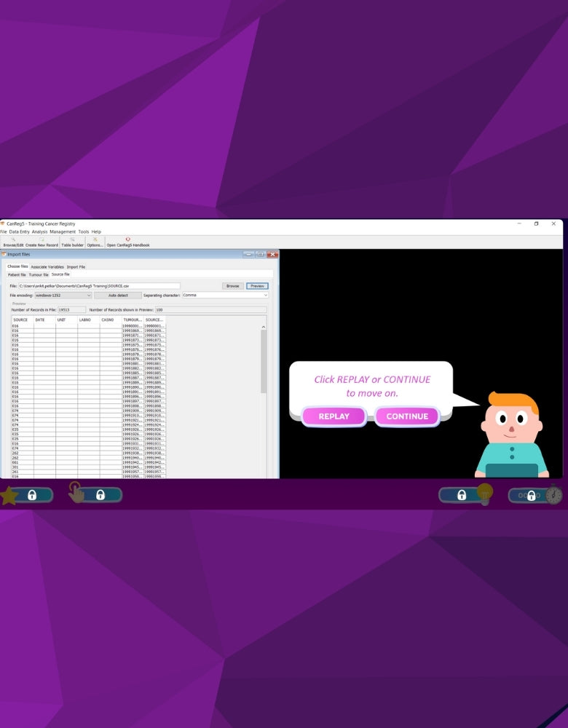Screen dimensions: 568x728
Task: Click the lightbulb hint icon
Action: tap(484, 494)
